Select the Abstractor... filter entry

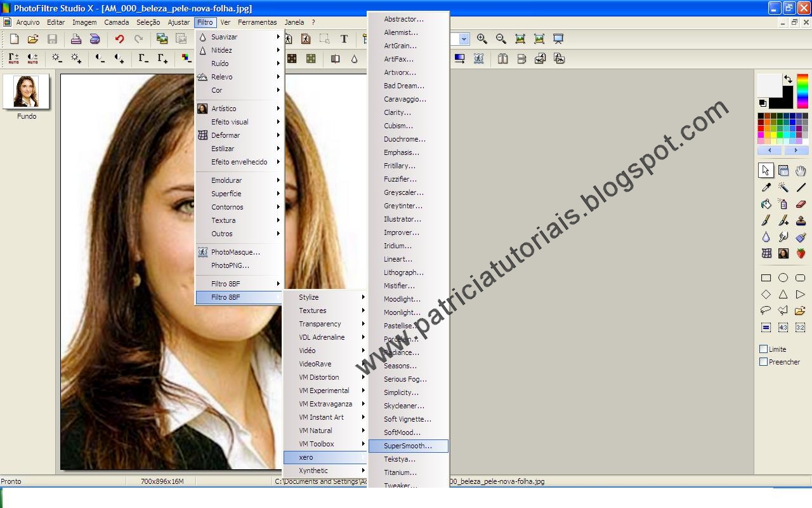(409, 19)
